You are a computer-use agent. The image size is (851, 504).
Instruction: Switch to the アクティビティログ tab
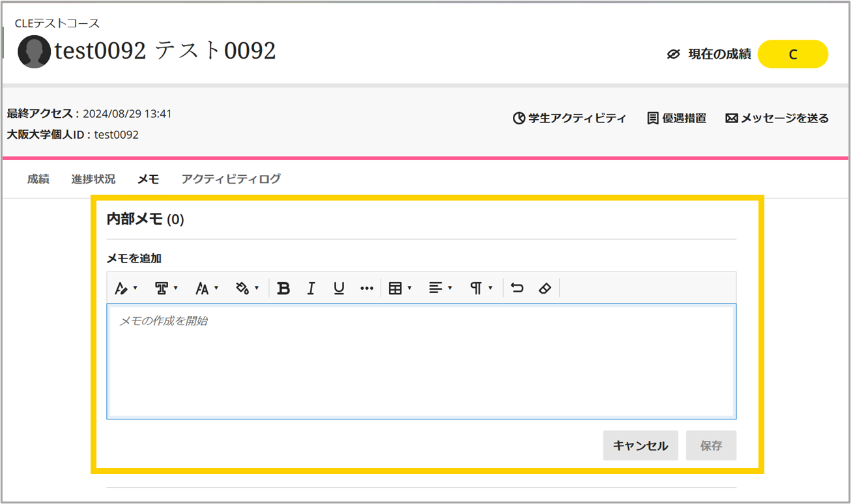(x=231, y=179)
